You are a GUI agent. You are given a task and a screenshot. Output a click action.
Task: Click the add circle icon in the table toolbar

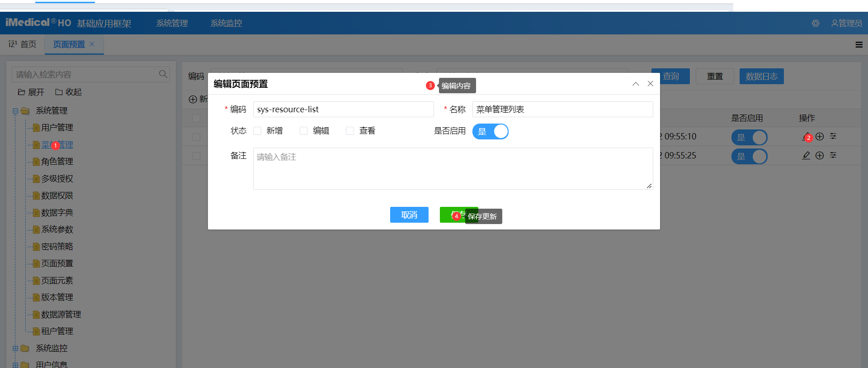[193, 99]
